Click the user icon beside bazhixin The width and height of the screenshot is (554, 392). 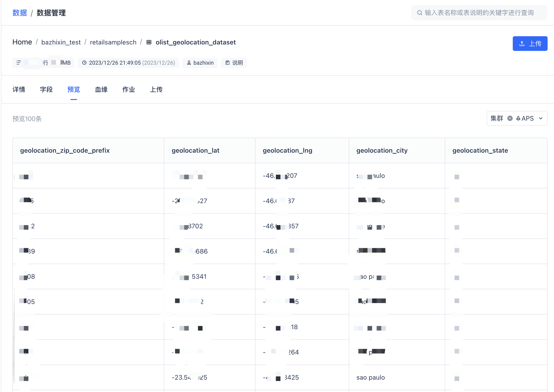coord(189,63)
